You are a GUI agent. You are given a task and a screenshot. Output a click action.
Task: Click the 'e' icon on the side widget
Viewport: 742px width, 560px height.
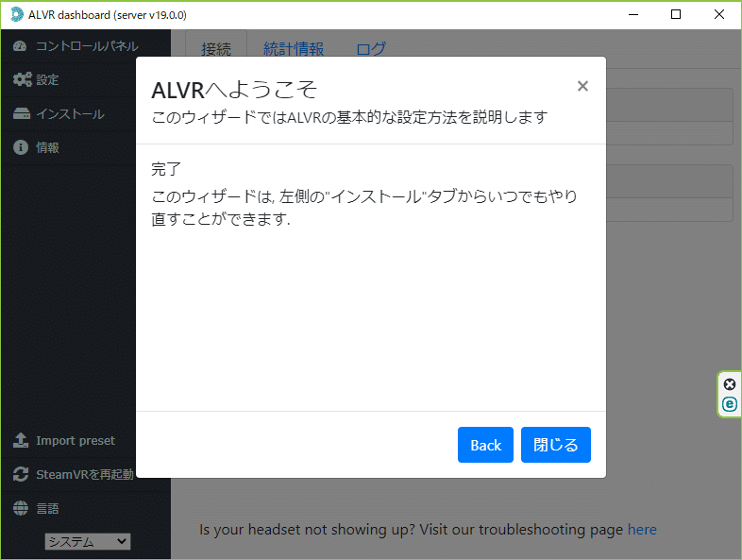[730, 404]
